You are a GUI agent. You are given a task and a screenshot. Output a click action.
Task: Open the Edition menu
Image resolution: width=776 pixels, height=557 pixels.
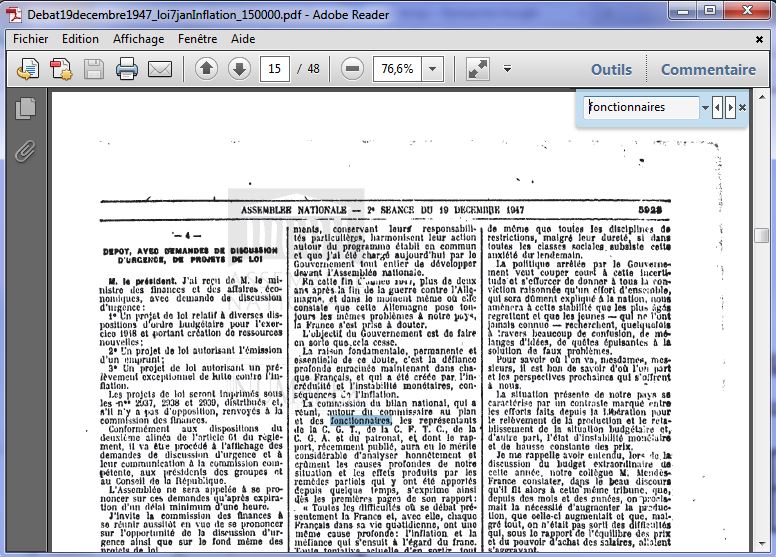click(80, 39)
